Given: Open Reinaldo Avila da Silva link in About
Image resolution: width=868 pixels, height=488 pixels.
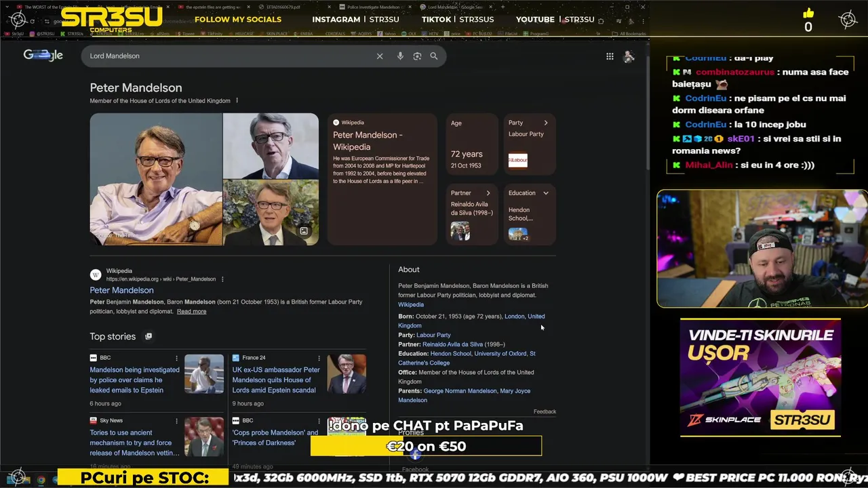Looking at the screenshot, I should click(452, 344).
